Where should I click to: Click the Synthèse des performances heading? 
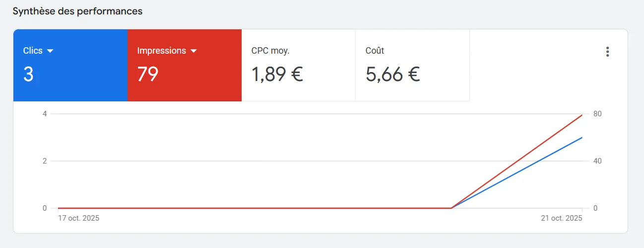77,11
